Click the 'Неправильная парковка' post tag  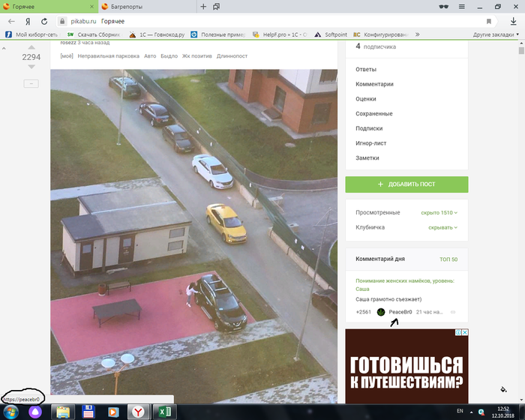pos(108,56)
